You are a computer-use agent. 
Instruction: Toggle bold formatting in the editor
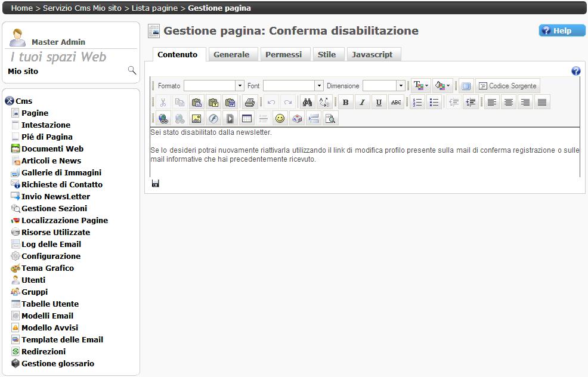coord(345,103)
